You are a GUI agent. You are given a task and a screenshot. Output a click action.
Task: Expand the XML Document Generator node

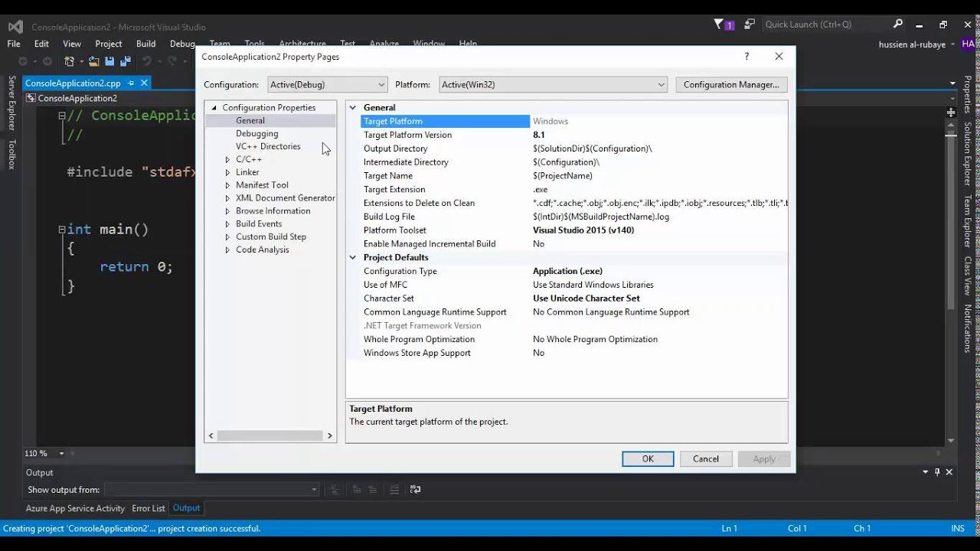(227, 198)
